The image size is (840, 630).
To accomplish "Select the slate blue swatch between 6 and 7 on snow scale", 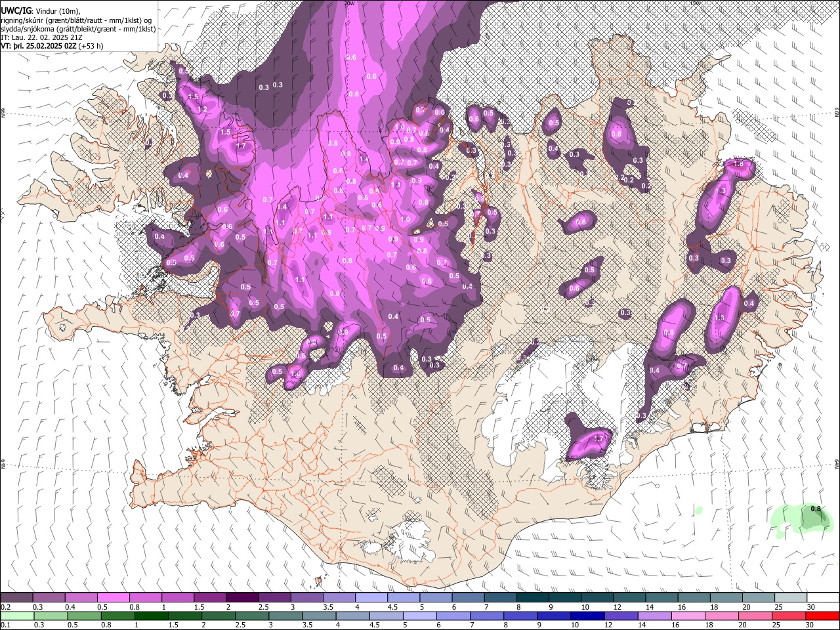I will 468,598.
